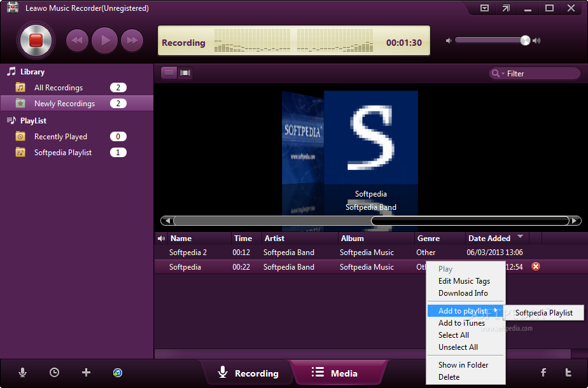
Task: Select Newly Recordings in library
Action: point(76,104)
